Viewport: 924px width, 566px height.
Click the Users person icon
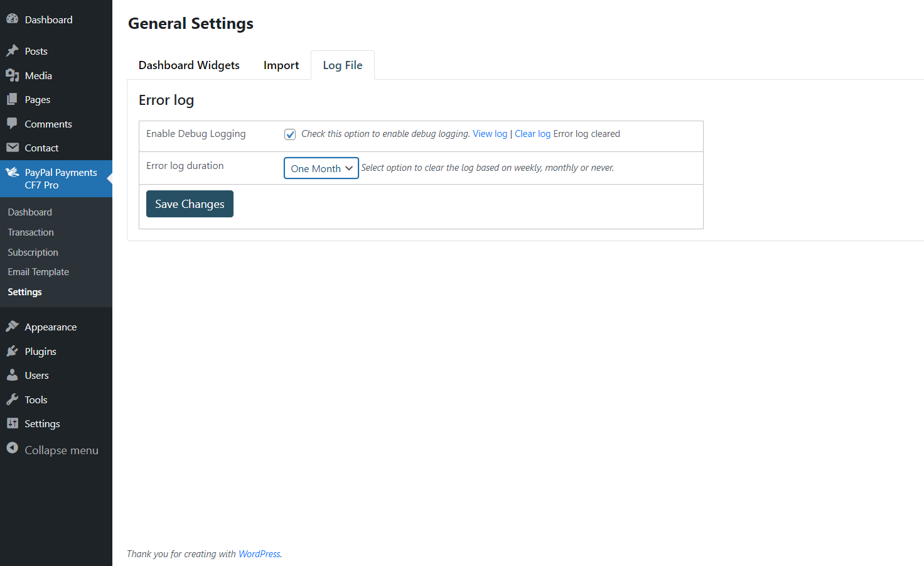(x=12, y=375)
